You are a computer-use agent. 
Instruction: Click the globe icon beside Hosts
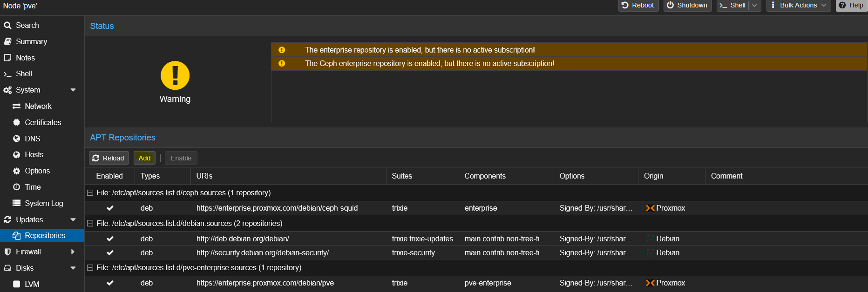[16, 154]
